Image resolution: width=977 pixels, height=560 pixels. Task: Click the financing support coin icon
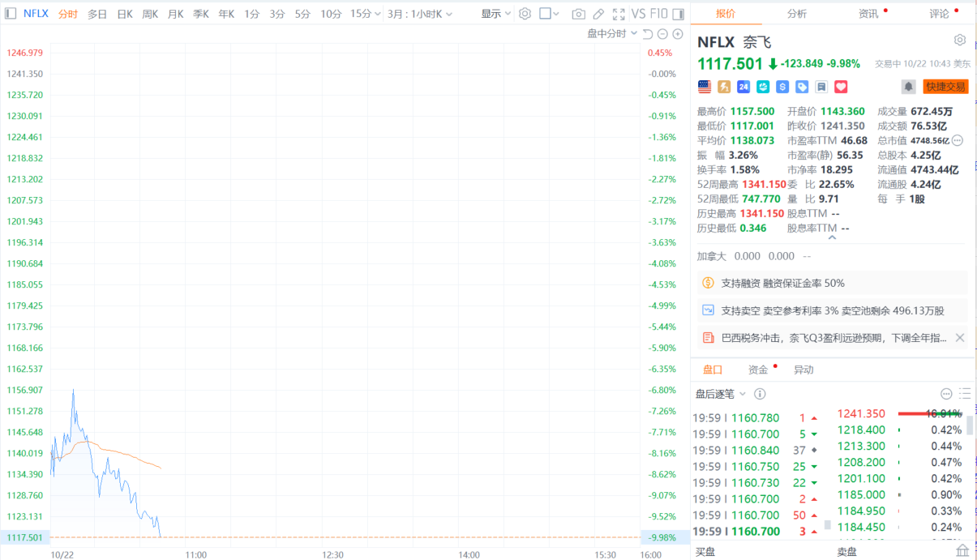point(708,283)
